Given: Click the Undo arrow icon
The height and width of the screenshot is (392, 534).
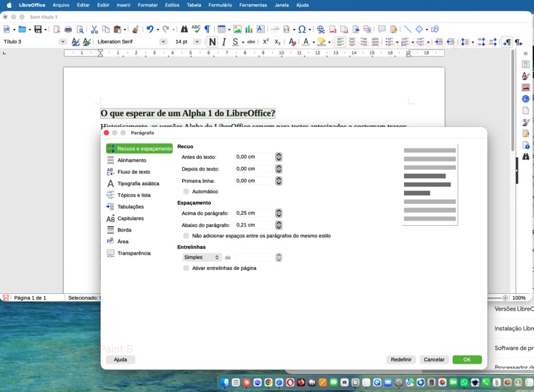Looking at the screenshot, I should click(x=150, y=29).
